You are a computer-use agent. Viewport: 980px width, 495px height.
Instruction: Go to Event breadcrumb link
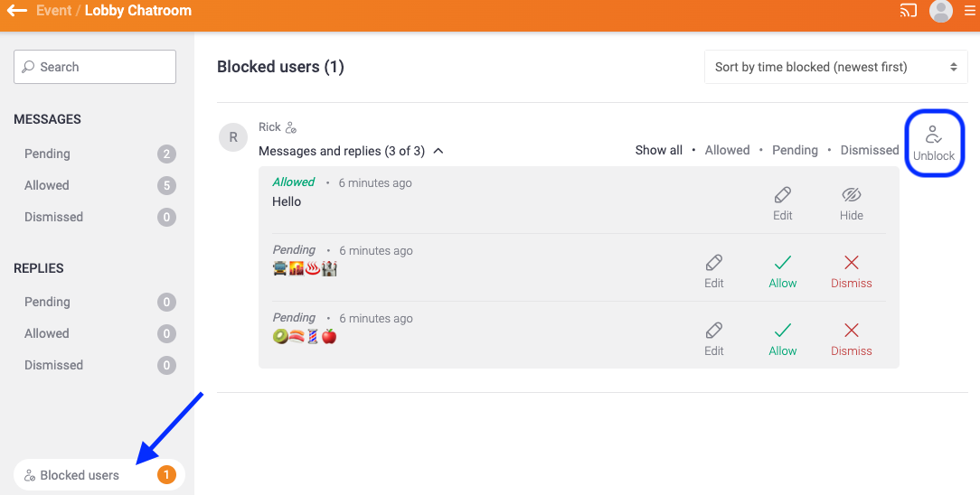click(53, 11)
